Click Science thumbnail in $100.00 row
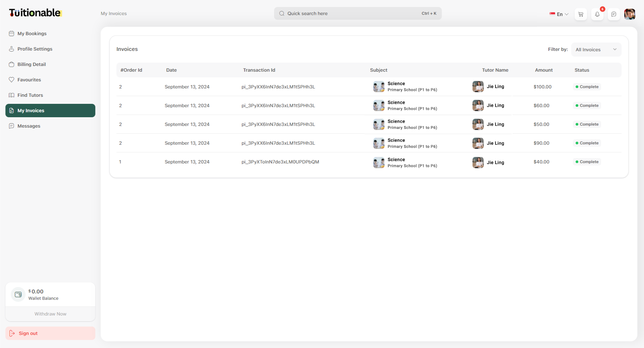644x348 pixels. [x=379, y=86]
